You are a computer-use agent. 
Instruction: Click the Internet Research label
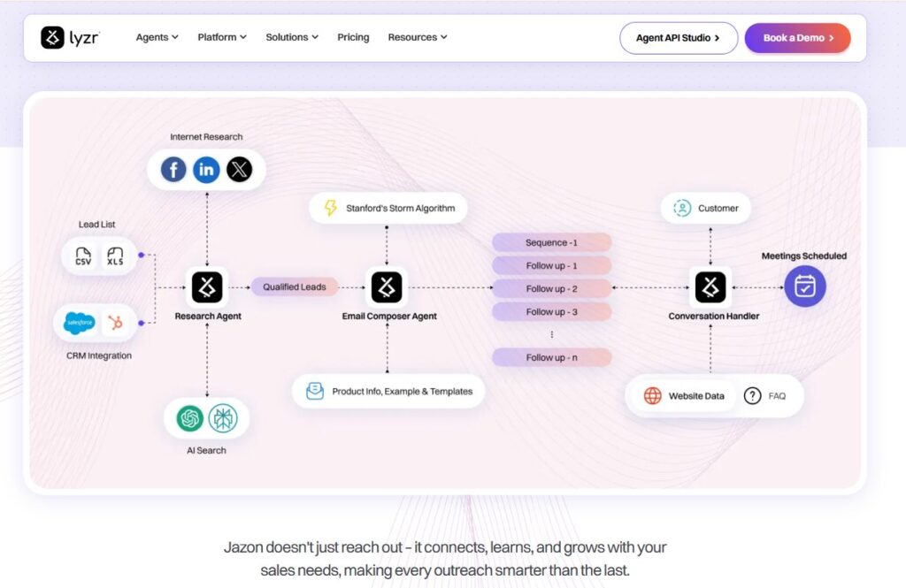point(206,137)
